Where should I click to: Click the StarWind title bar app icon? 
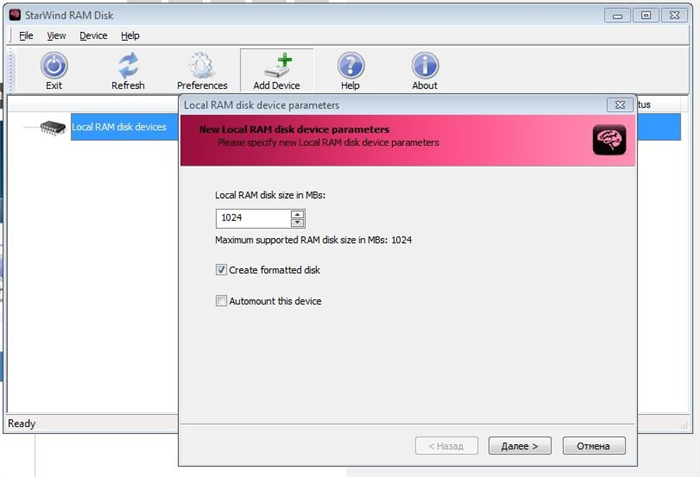(15, 15)
